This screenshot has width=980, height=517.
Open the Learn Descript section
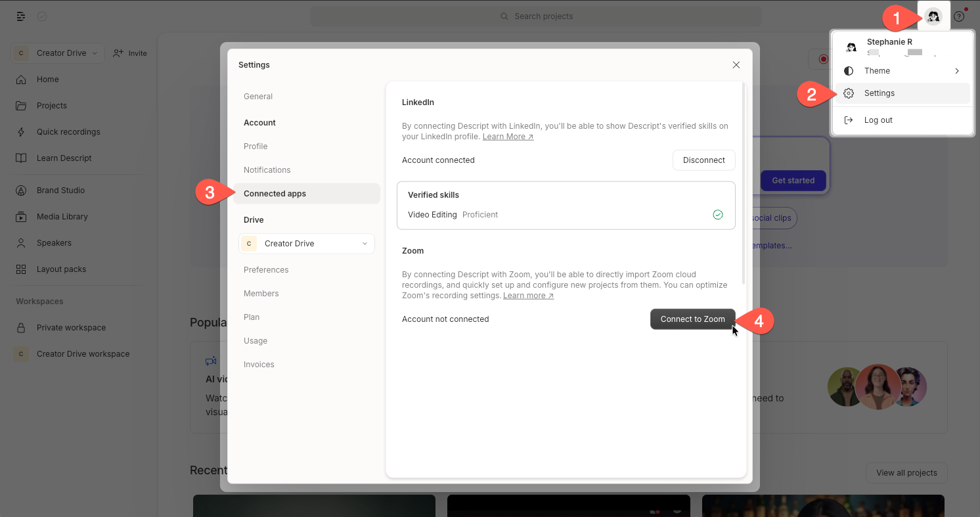coord(62,158)
